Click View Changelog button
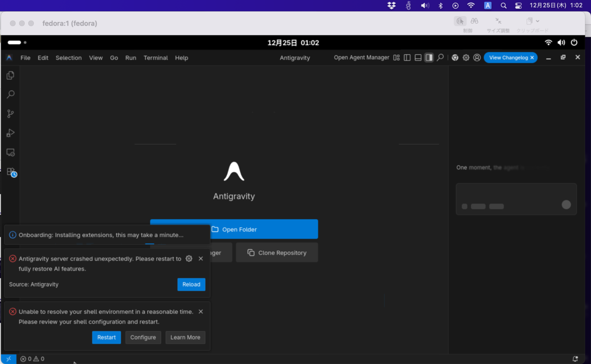This screenshot has width=591, height=364. [x=509, y=58]
